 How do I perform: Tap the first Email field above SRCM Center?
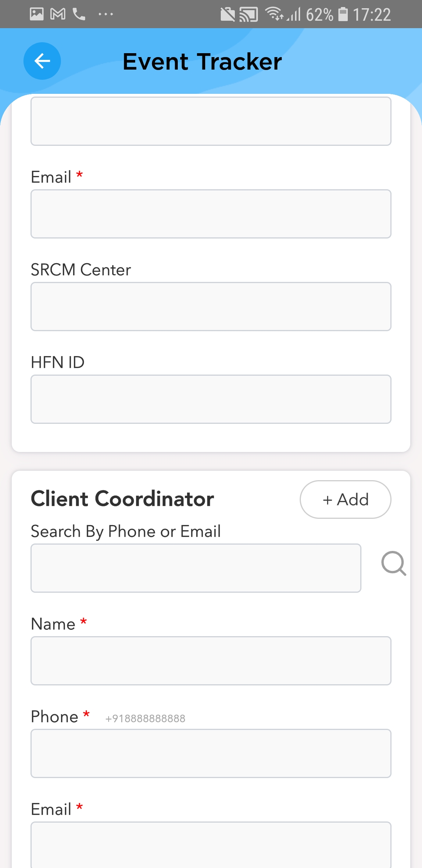[x=211, y=214]
